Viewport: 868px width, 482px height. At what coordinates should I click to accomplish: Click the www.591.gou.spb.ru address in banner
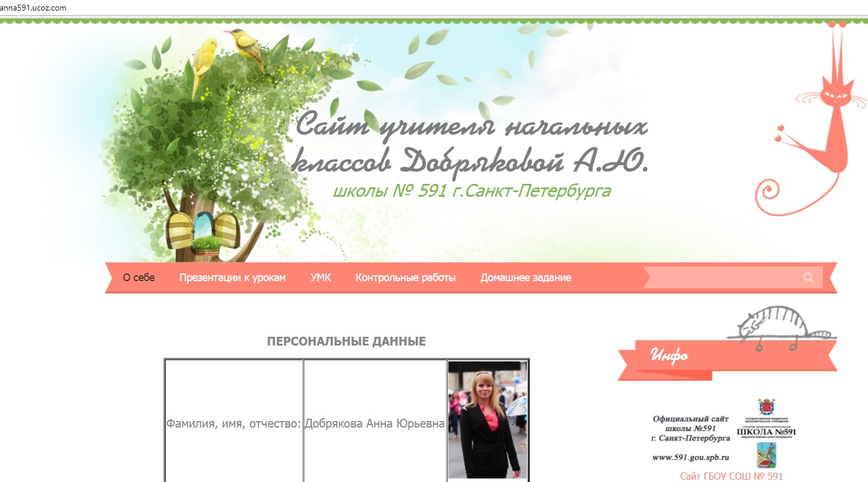click(690, 457)
